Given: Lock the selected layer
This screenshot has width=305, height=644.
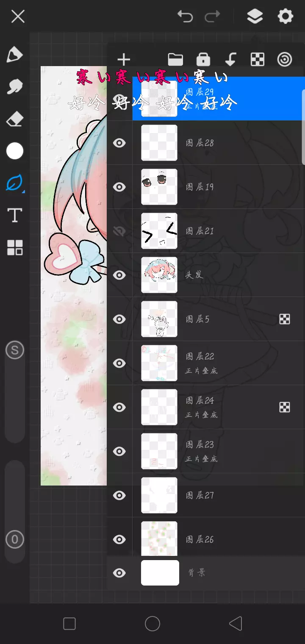Looking at the screenshot, I should (203, 59).
